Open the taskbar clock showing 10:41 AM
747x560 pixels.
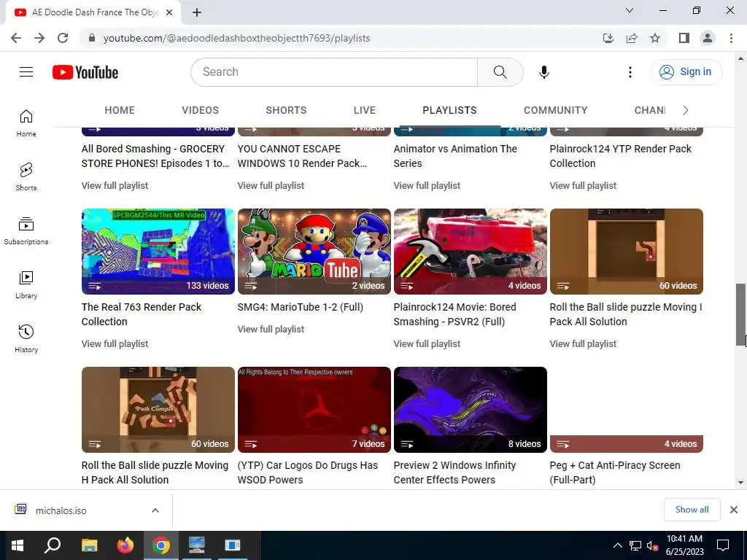pyautogui.click(x=684, y=545)
